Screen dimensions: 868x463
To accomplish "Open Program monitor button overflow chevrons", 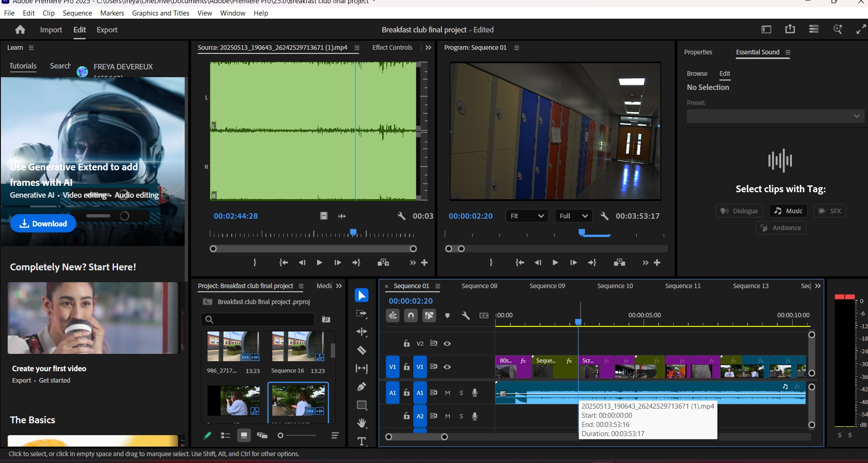I will pos(645,263).
